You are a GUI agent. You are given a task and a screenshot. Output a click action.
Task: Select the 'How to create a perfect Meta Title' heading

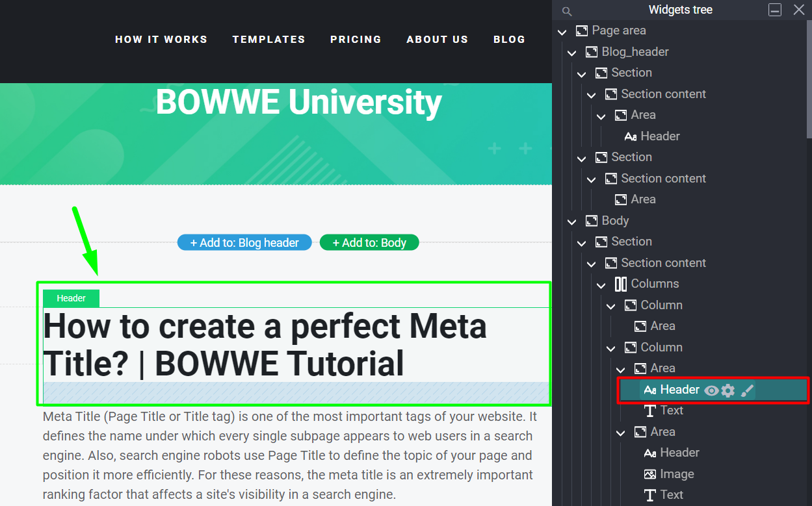(x=265, y=345)
